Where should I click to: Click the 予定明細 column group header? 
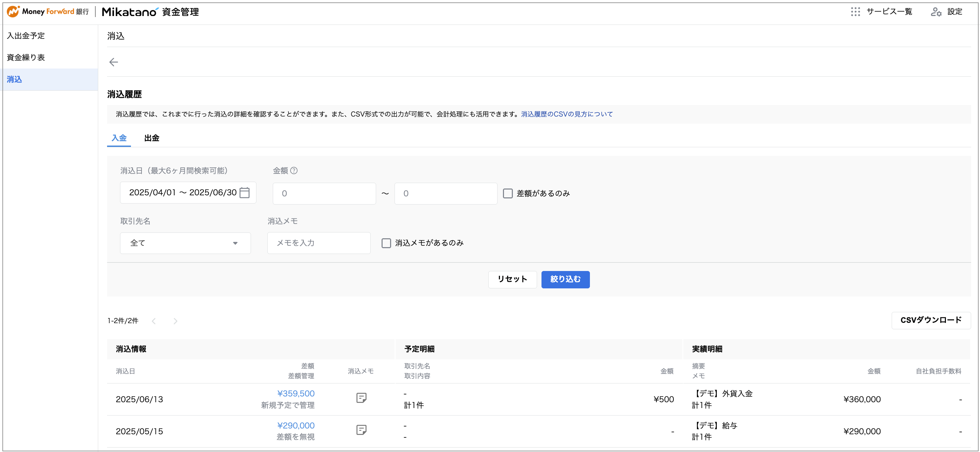419,349
